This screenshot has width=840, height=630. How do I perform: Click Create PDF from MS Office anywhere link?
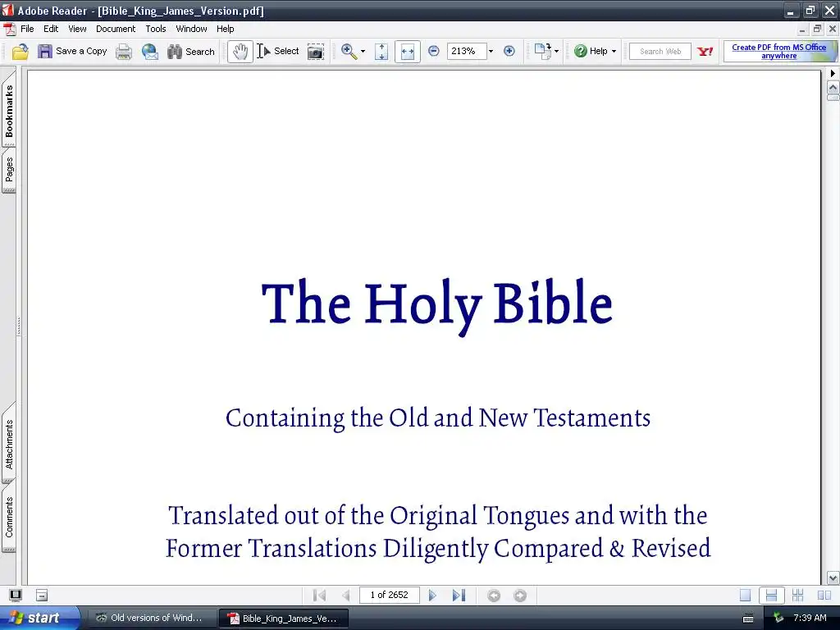pos(779,52)
